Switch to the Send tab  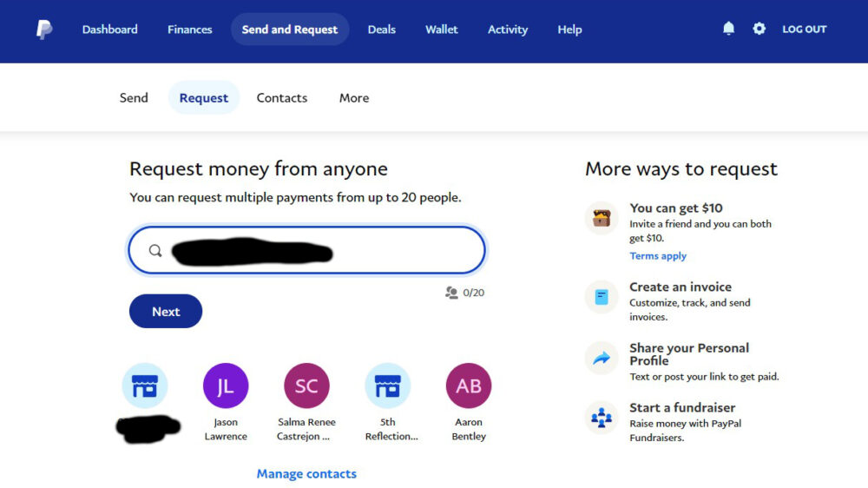coord(134,98)
